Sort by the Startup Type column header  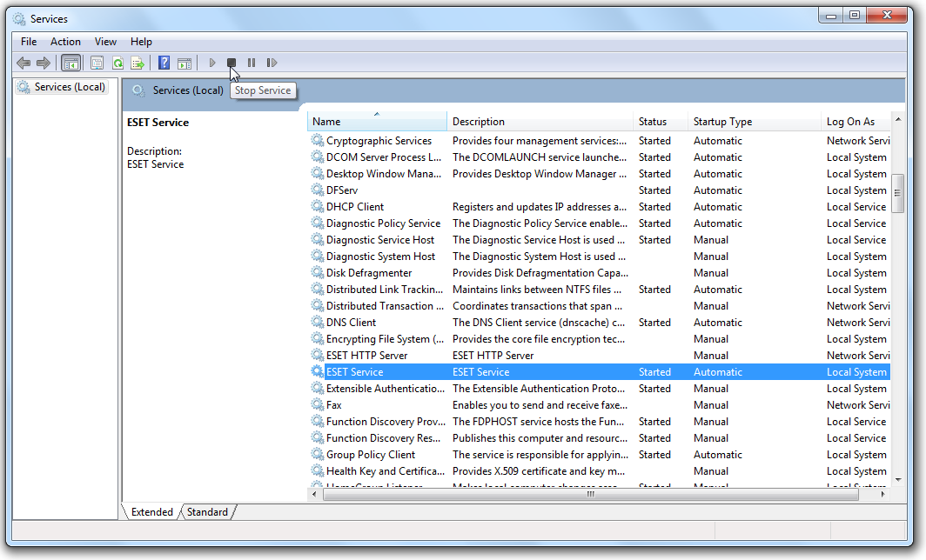click(x=755, y=122)
